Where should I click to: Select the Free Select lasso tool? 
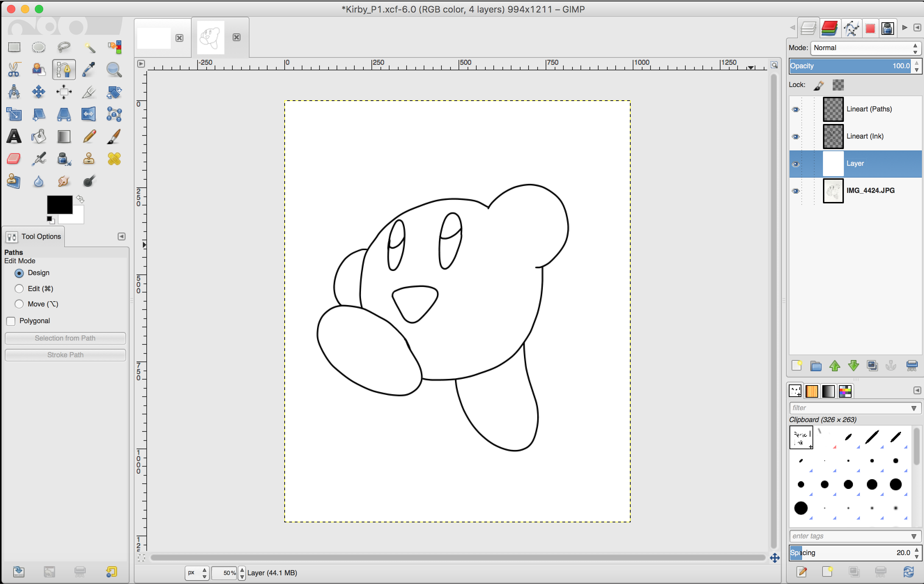[x=64, y=47]
